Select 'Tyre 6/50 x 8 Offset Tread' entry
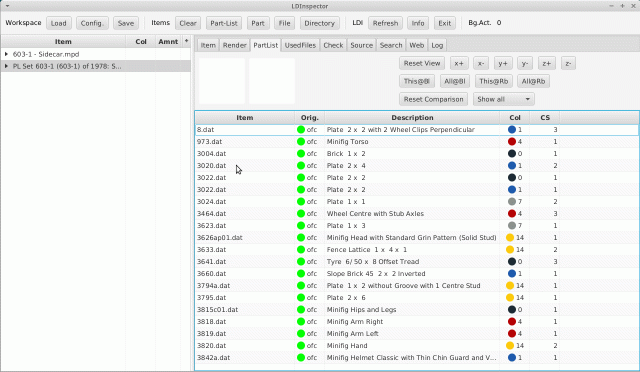 [373, 262]
